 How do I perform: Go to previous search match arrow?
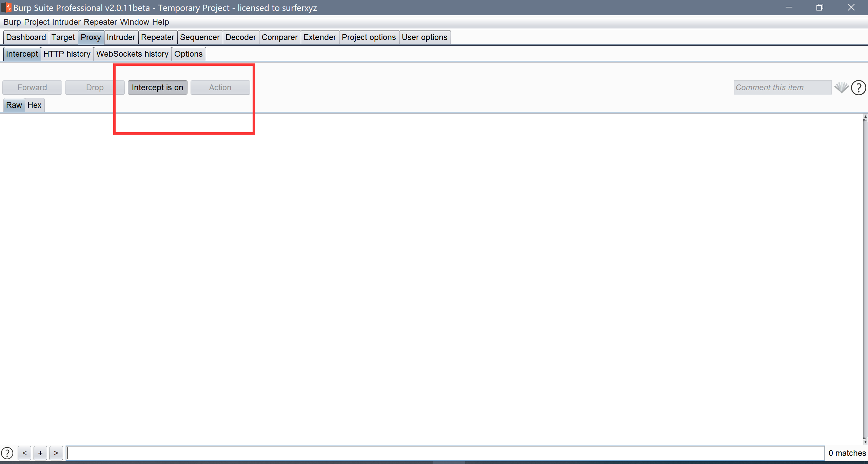[24, 453]
